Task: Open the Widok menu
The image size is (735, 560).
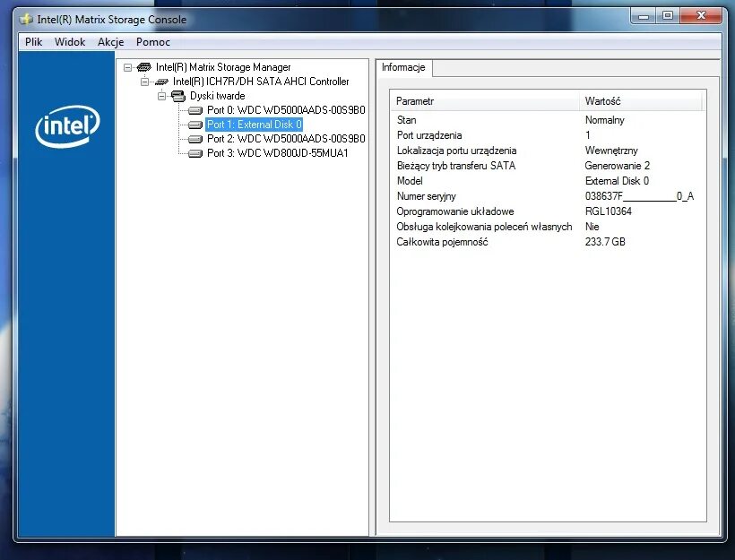Action: click(x=70, y=42)
